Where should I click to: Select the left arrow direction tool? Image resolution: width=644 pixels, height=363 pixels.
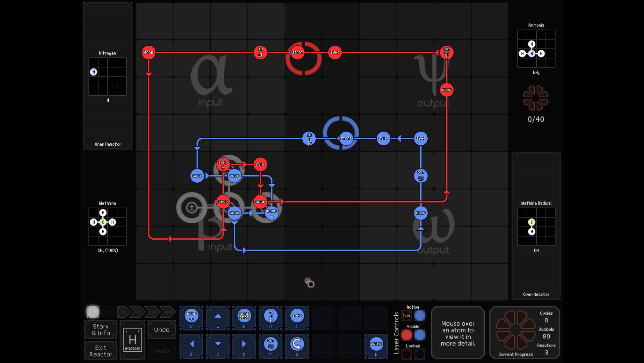point(192,344)
